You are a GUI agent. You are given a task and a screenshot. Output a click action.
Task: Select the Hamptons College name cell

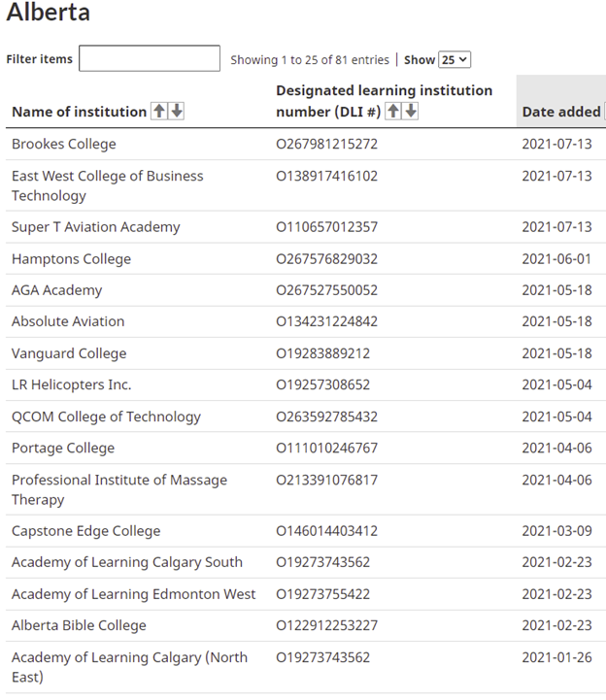coord(72,259)
